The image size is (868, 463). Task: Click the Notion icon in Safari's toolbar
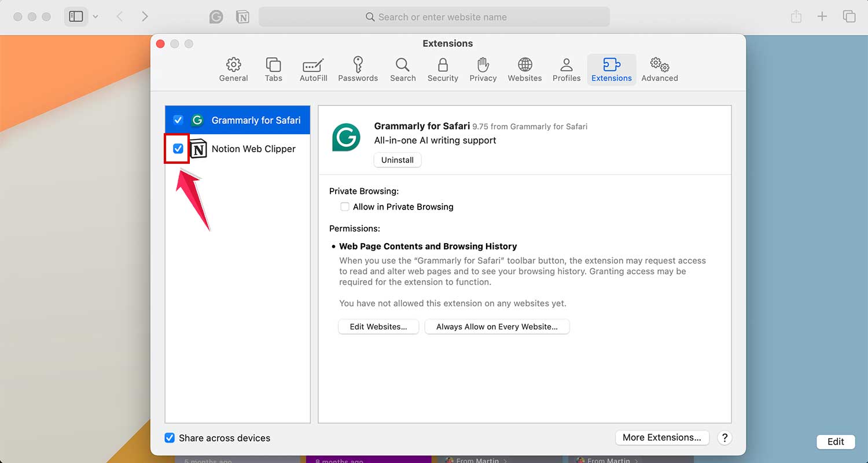pyautogui.click(x=242, y=17)
